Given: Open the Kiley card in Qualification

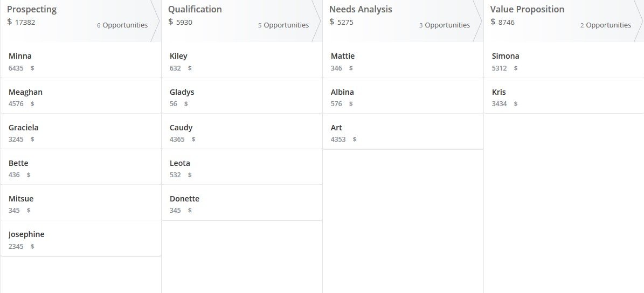Looking at the screenshot, I should pos(242,61).
